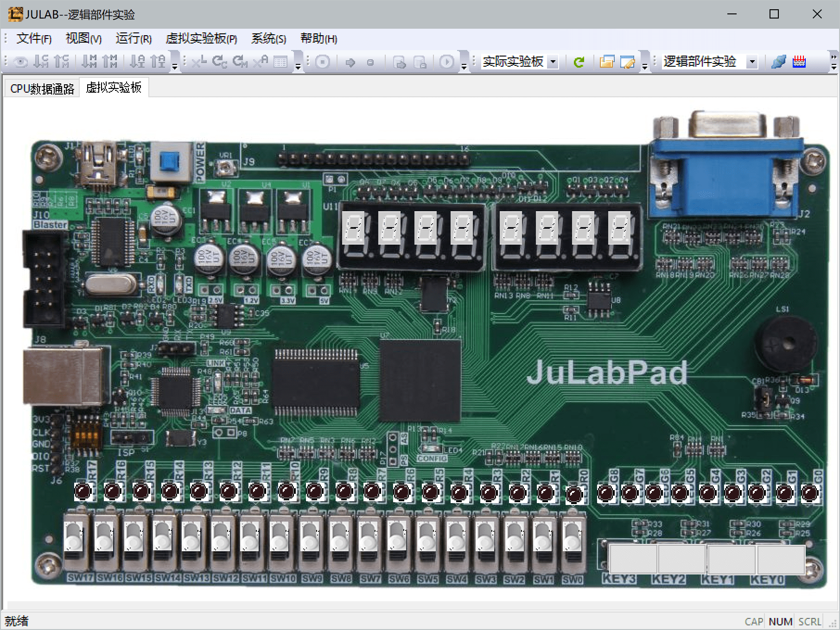This screenshot has height=630, width=840.
Task: Click the up-arrow AI toolbar icon
Action: tap(158, 62)
